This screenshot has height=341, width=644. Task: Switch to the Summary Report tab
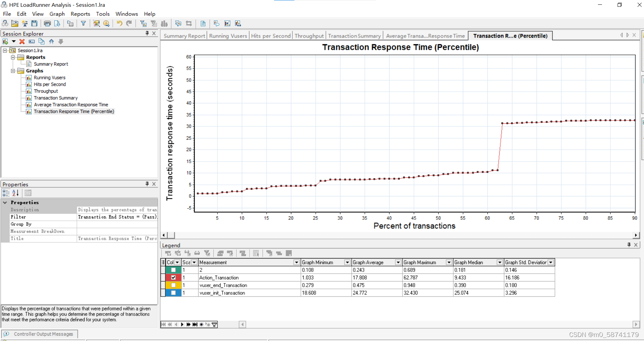184,36
